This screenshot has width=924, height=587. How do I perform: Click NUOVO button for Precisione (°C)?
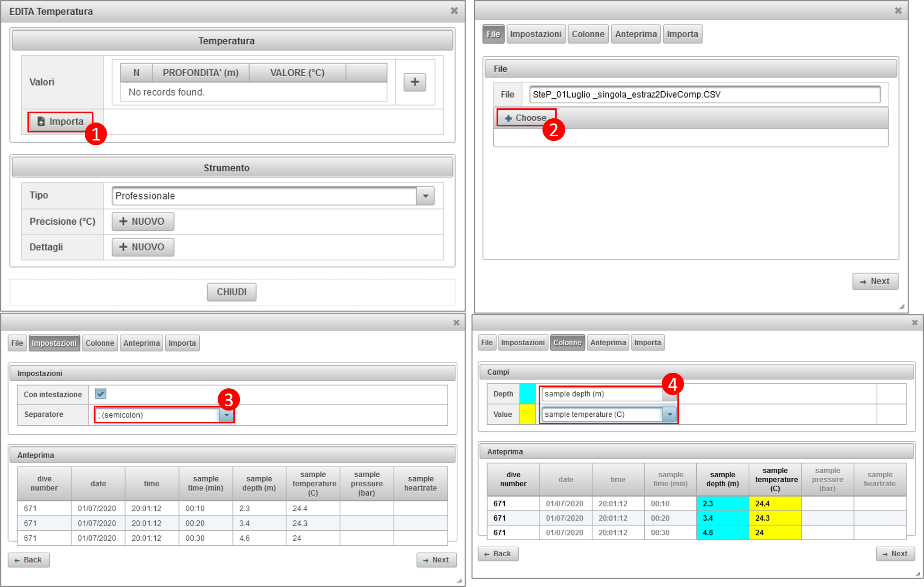[142, 221]
